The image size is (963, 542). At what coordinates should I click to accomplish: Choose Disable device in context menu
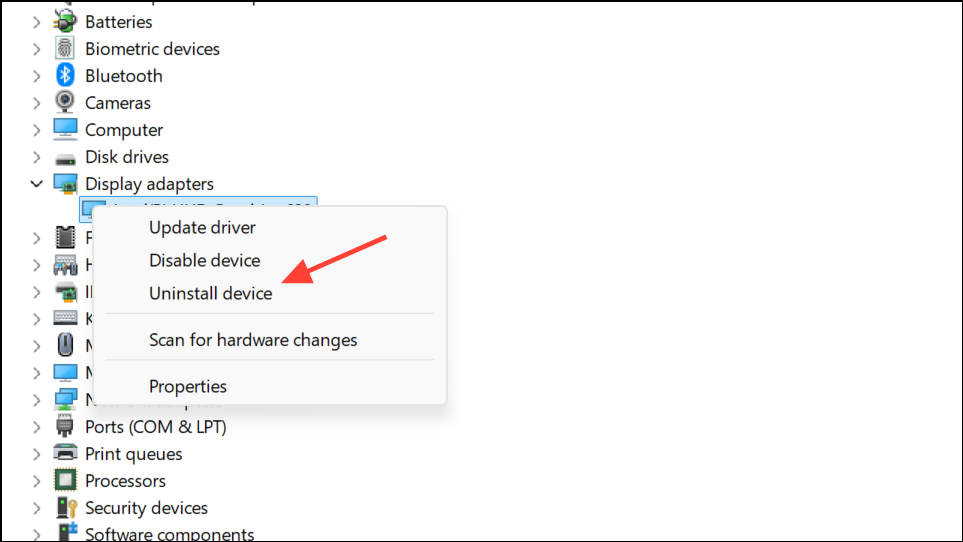205,260
